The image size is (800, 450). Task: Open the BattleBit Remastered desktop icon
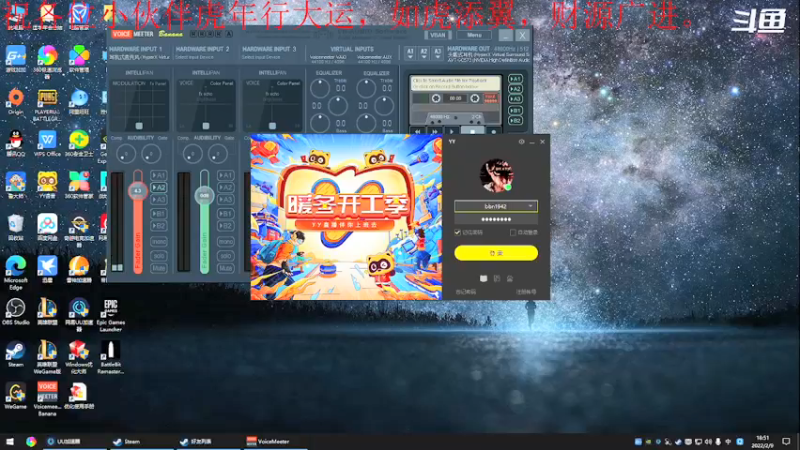pos(110,357)
